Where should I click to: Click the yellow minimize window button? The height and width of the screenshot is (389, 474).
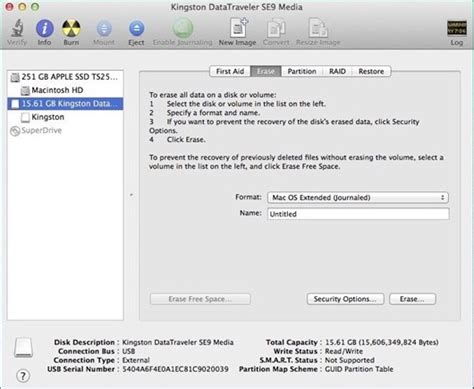(22, 7)
